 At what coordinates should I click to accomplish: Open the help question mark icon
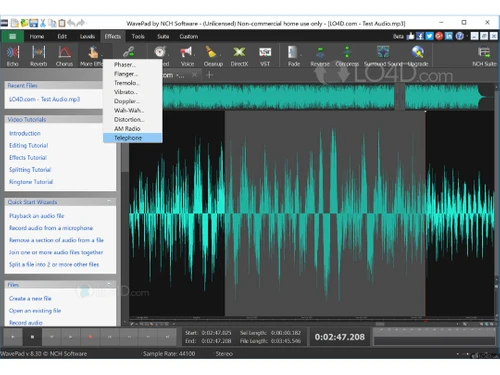click(x=459, y=36)
